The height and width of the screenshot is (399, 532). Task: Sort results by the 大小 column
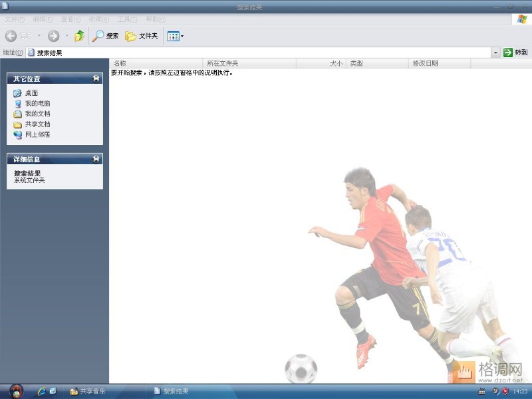click(321, 63)
